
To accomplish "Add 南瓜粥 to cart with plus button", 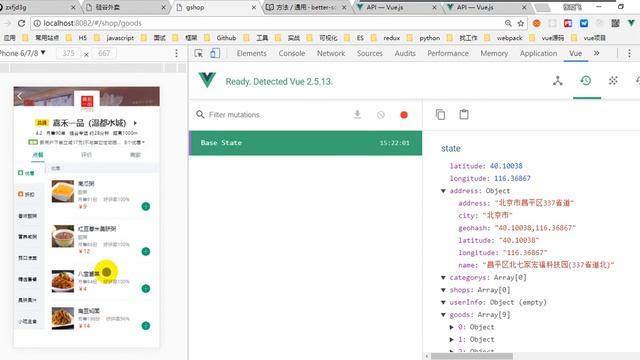I will (146, 207).
